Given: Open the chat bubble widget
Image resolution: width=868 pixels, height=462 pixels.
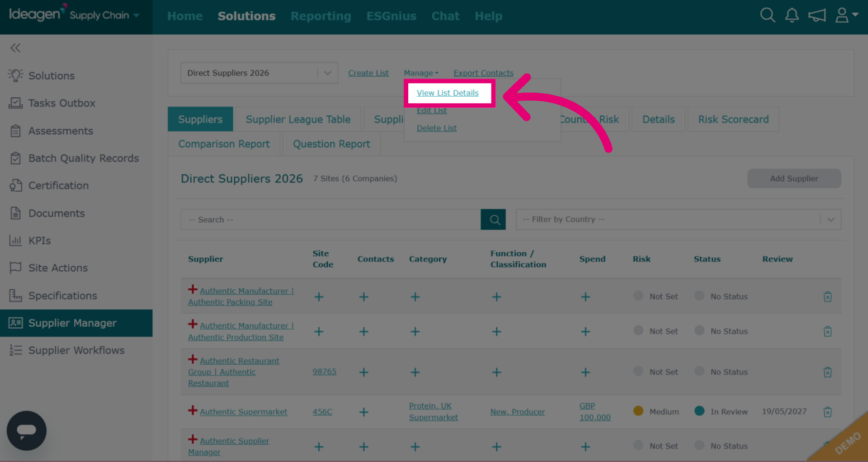Looking at the screenshot, I should [27, 430].
